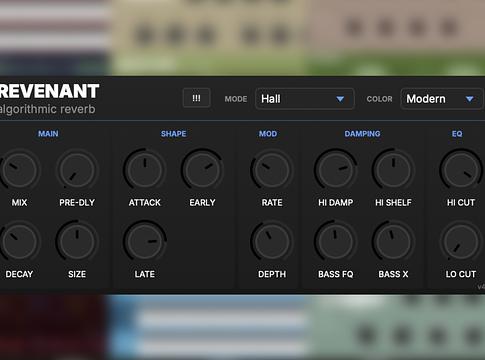
Task: Click the MODE label
Action: [x=236, y=99]
